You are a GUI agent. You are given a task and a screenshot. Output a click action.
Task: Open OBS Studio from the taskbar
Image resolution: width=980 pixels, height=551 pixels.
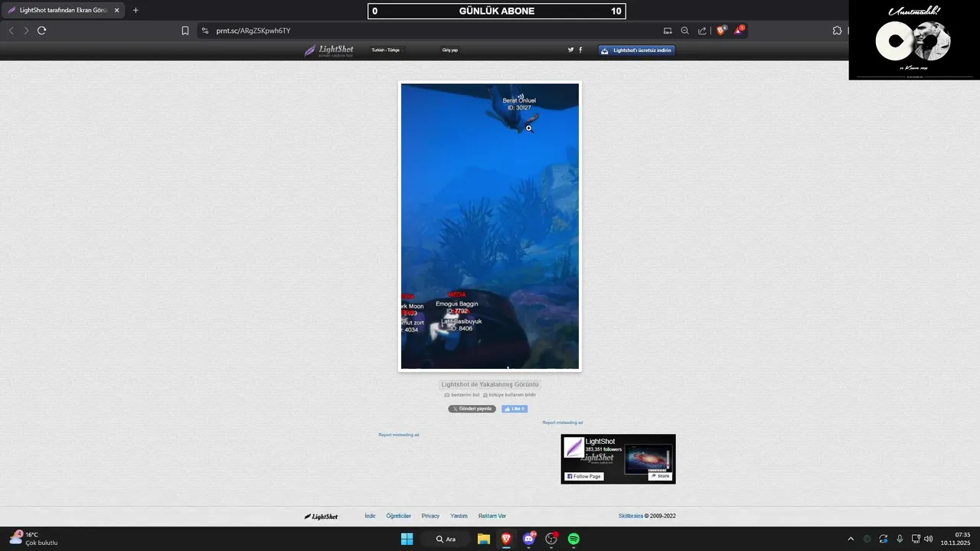551,539
